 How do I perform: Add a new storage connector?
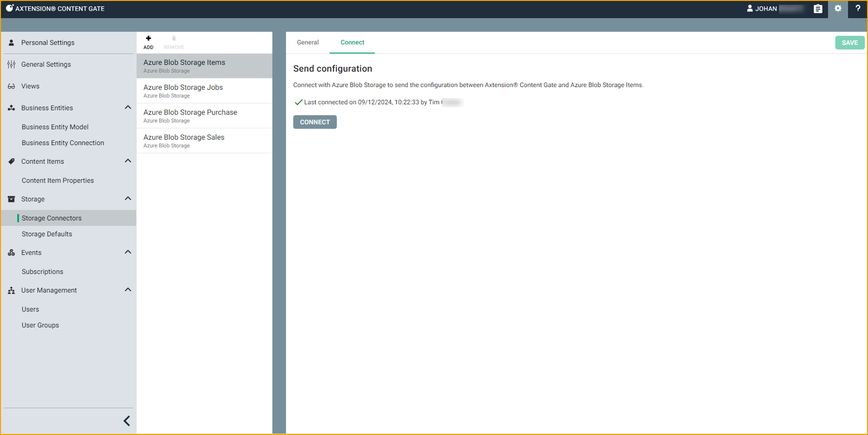148,42
